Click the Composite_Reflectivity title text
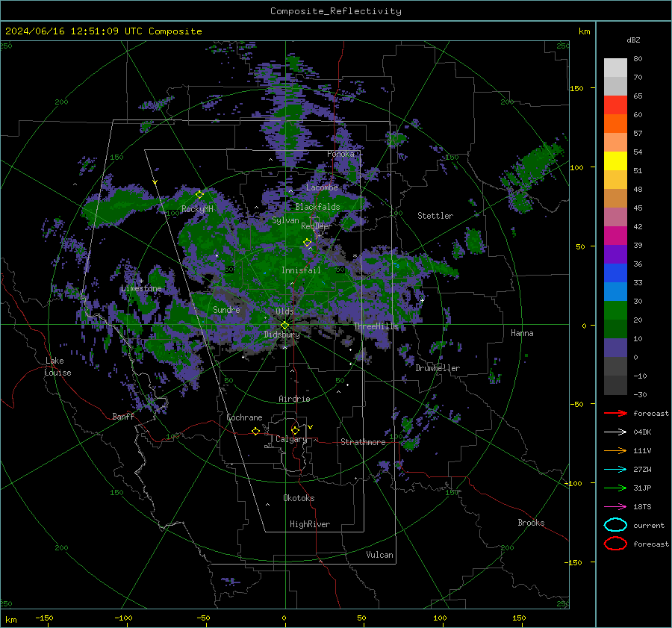 coord(336,11)
